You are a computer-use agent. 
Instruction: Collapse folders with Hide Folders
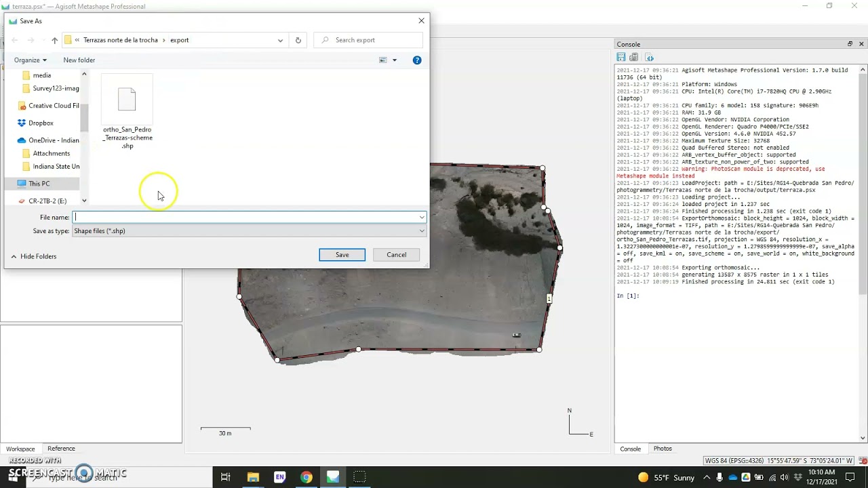(x=34, y=256)
